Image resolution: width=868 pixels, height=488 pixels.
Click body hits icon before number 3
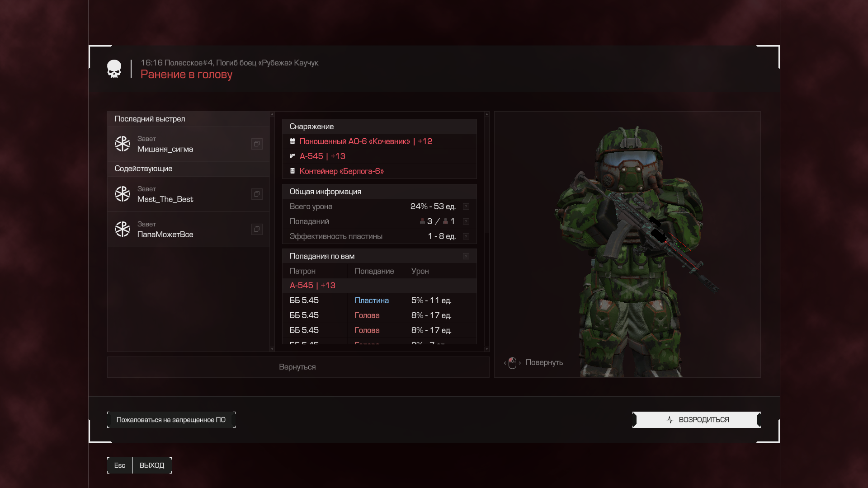[x=422, y=221]
